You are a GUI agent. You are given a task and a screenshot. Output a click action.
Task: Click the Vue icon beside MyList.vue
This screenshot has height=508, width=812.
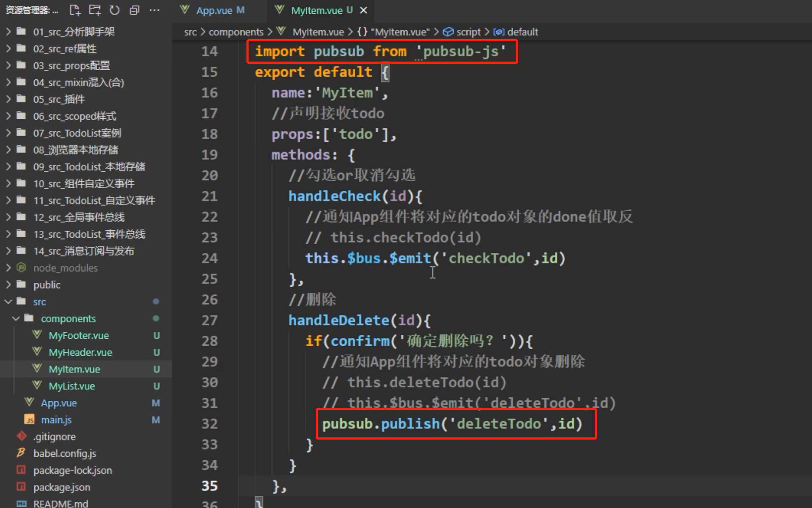click(x=37, y=385)
